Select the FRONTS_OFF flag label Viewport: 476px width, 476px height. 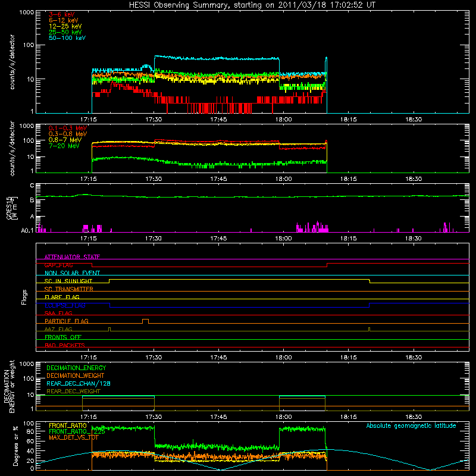coord(63,337)
